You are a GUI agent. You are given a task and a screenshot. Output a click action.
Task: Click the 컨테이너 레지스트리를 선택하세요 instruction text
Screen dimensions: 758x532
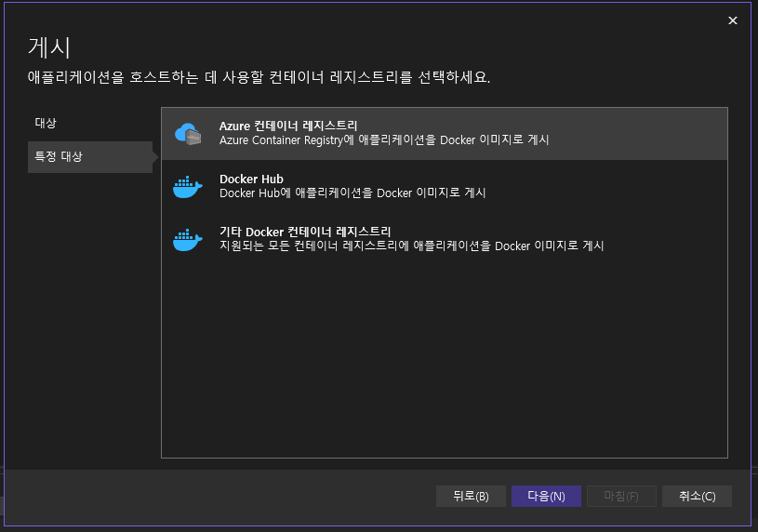coord(259,77)
